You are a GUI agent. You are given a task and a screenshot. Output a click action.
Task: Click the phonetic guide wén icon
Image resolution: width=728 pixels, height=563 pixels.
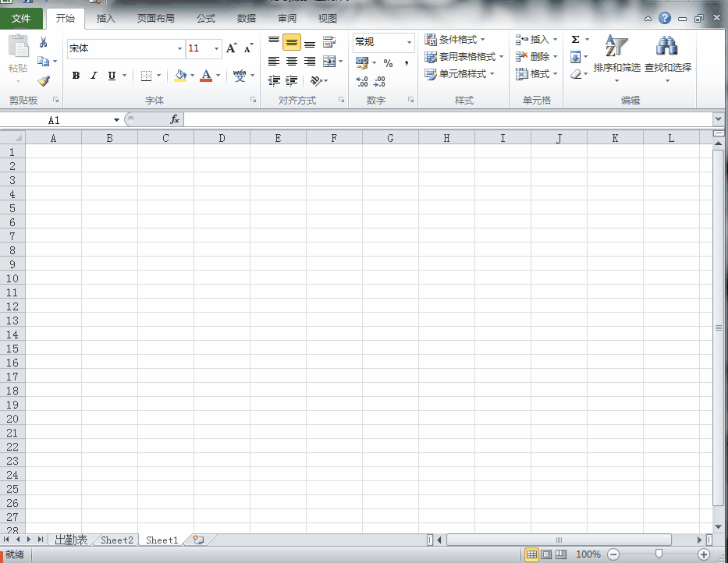tap(240, 75)
